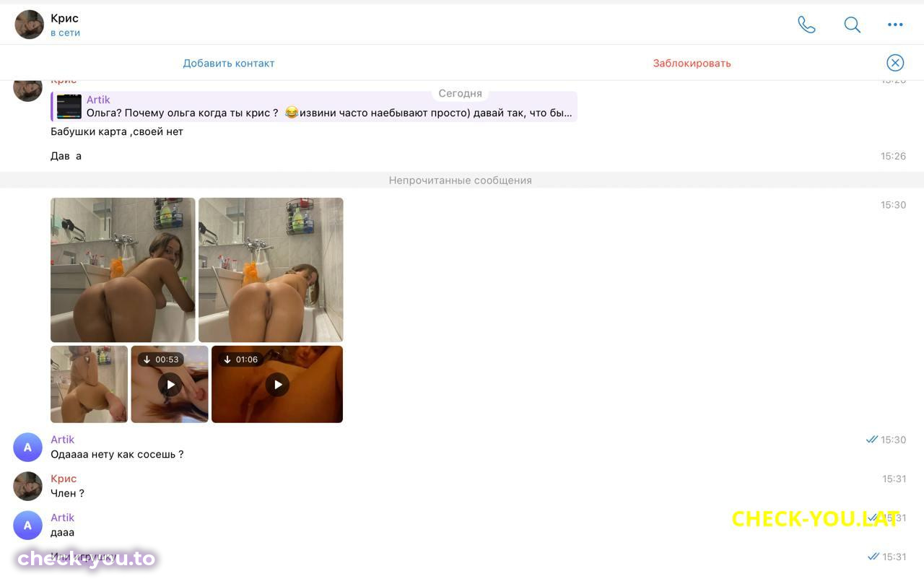The height and width of the screenshot is (584, 924).
Task: Click the Добавить контакт button
Action: (x=229, y=63)
